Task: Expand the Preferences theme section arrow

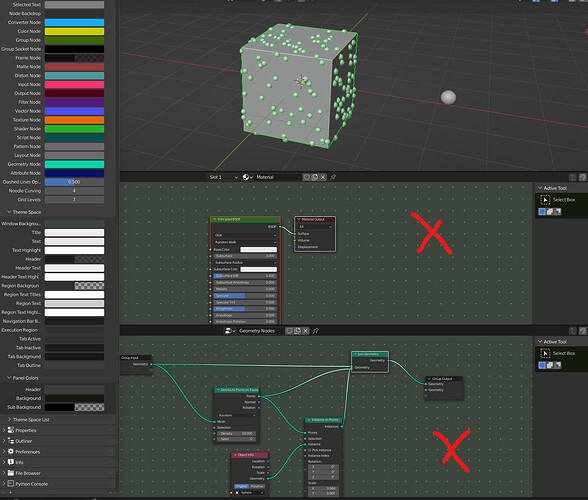Action: (x=4, y=451)
